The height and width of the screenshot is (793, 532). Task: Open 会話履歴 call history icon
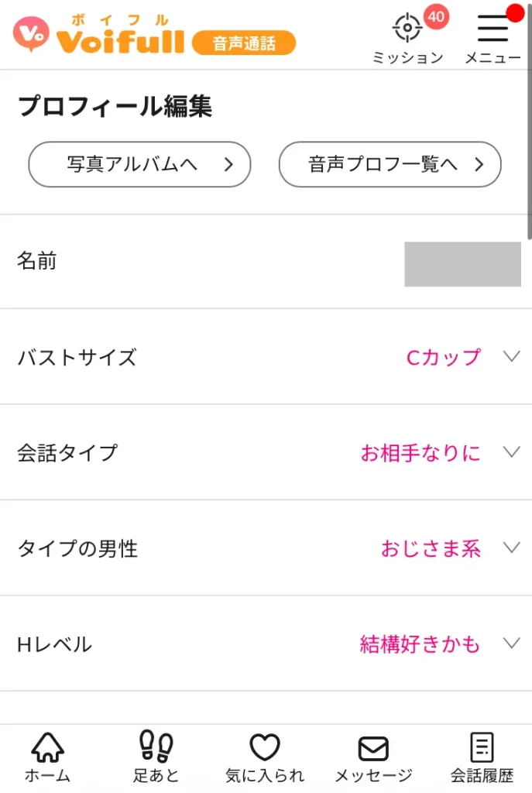[482, 747]
